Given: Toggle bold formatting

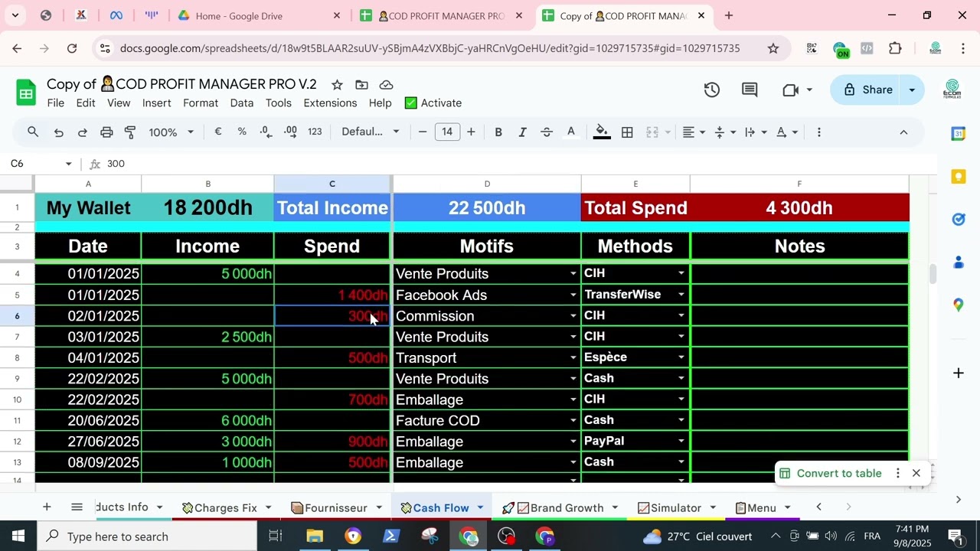Looking at the screenshot, I should 498,132.
